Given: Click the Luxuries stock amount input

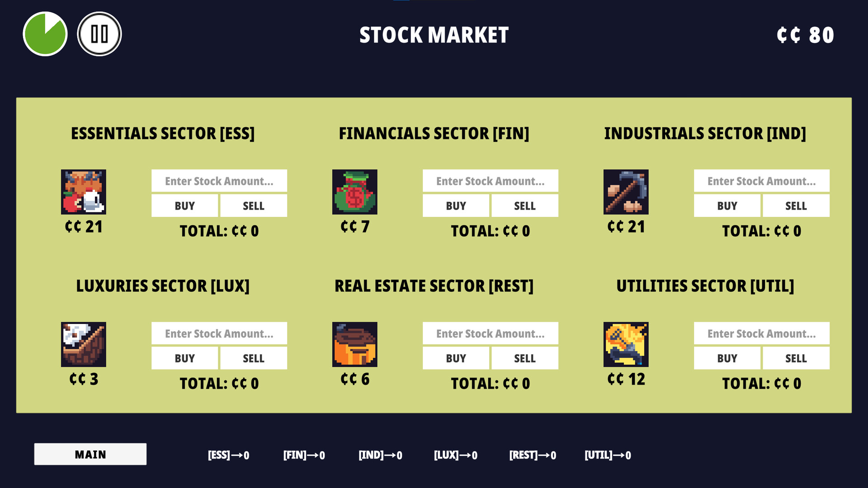Looking at the screenshot, I should (x=219, y=333).
